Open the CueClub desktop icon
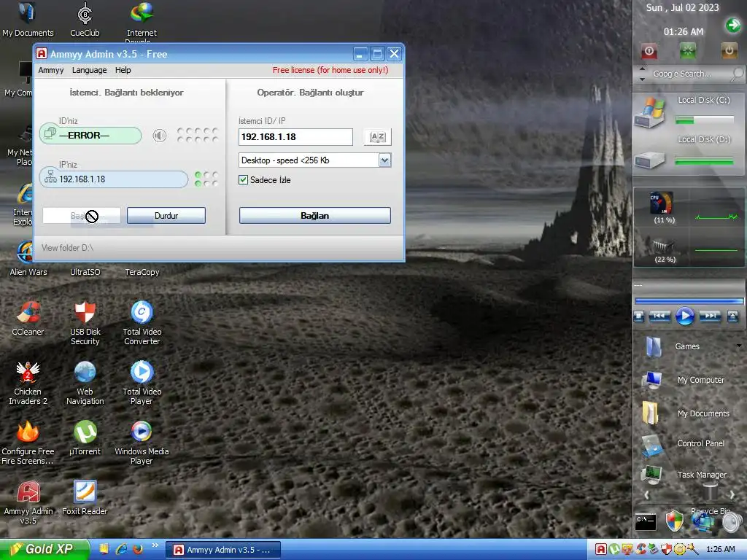This screenshot has height=560, width=747. pos(85,20)
